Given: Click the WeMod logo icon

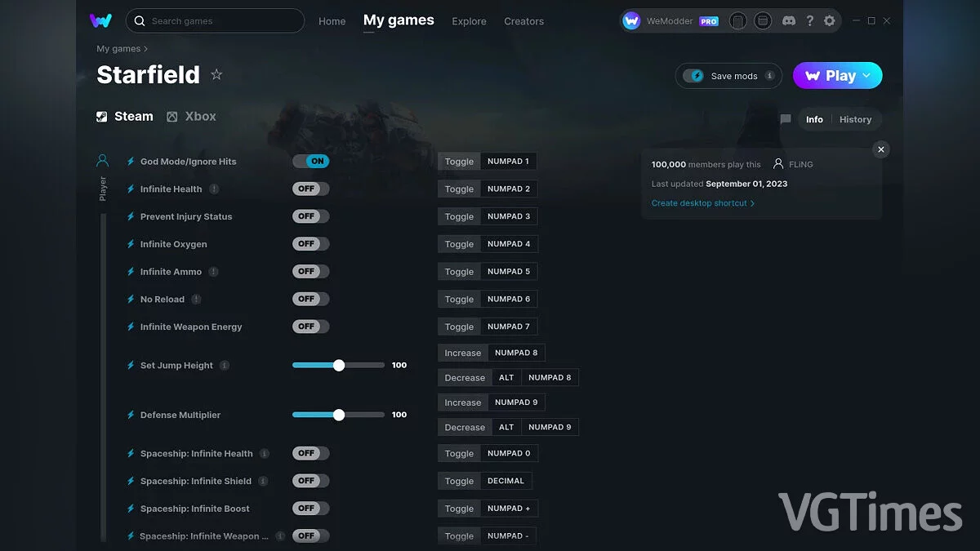Looking at the screenshot, I should 101,20.
